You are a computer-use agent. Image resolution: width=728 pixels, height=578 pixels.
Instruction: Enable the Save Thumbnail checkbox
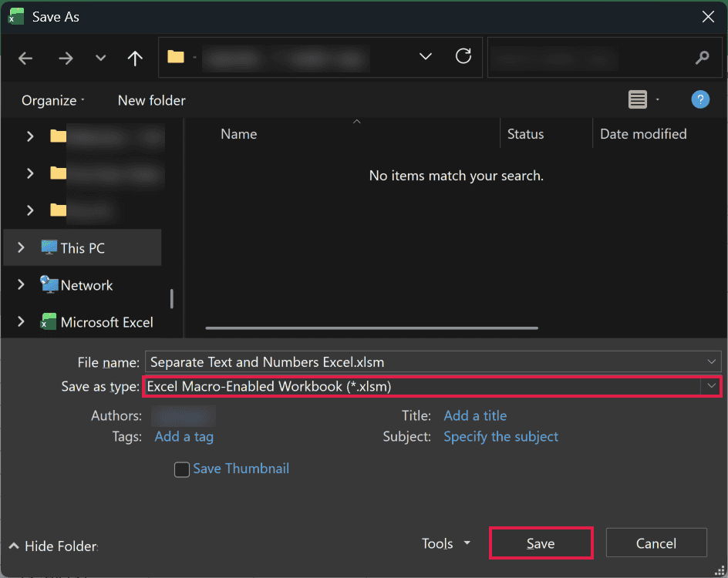(x=181, y=469)
